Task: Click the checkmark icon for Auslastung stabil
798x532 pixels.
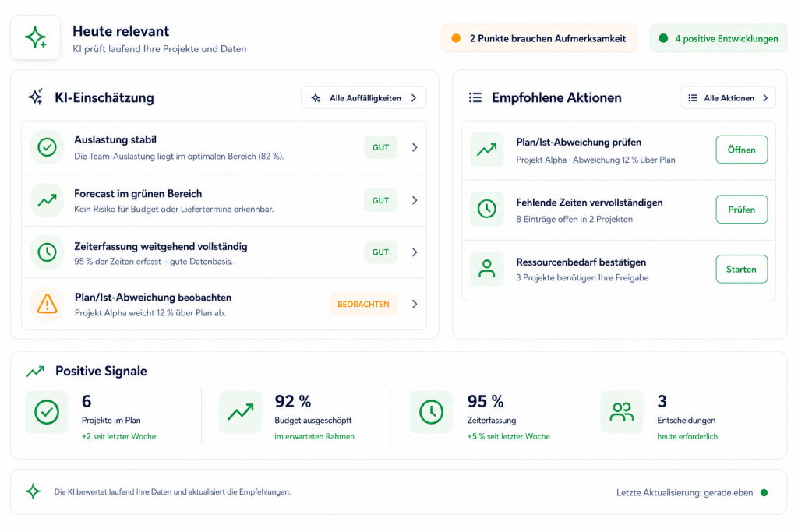Action: click(47, 147)
